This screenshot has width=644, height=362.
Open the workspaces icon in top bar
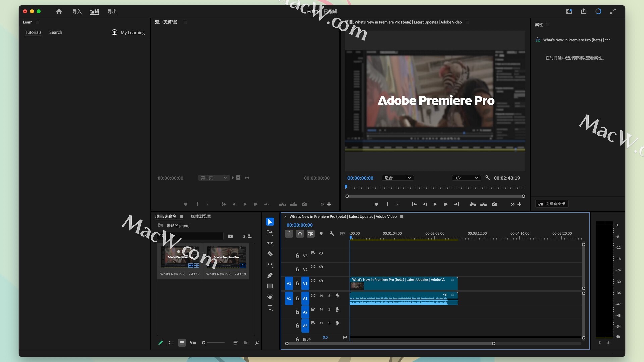point(569,11)
